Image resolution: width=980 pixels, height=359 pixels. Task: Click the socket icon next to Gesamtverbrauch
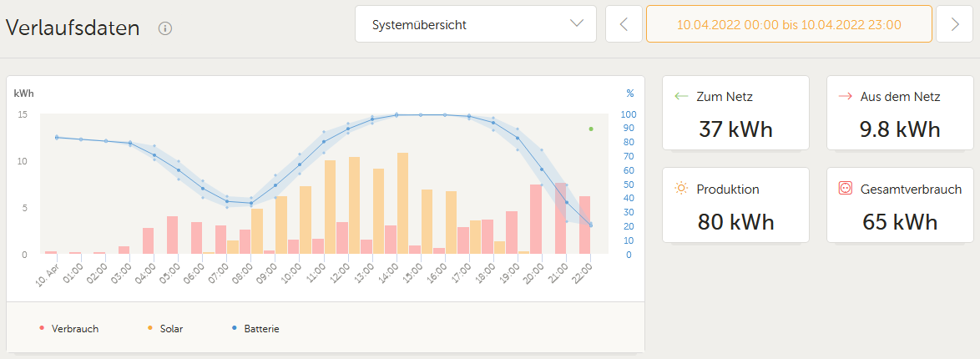[845, 189]
